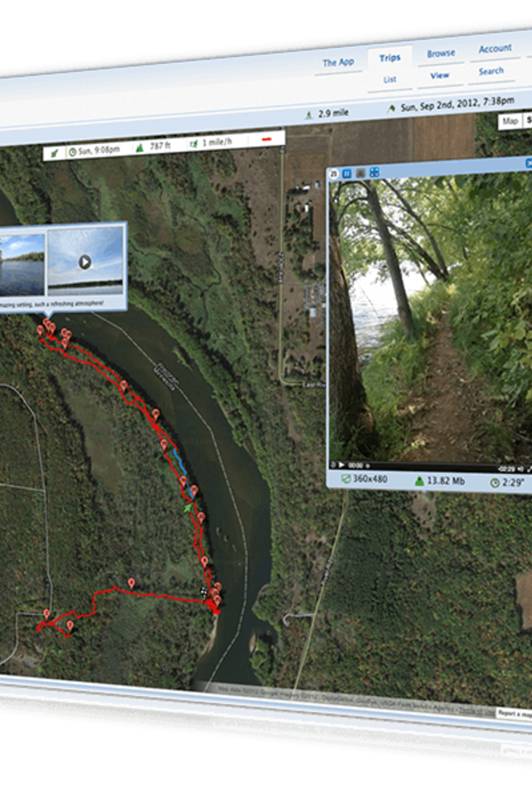Select the List sub-tab
Viewport: 532px width, 788px height.
(390, 79)
